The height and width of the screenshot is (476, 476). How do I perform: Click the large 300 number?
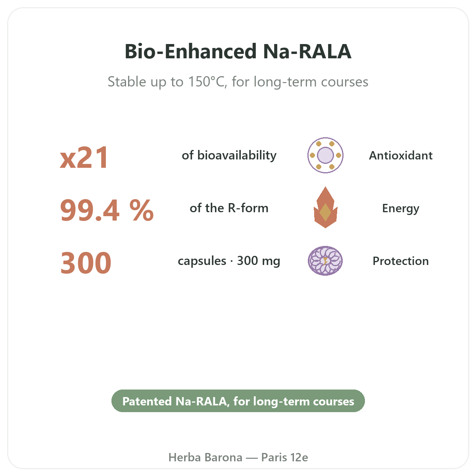pos(86,263)
